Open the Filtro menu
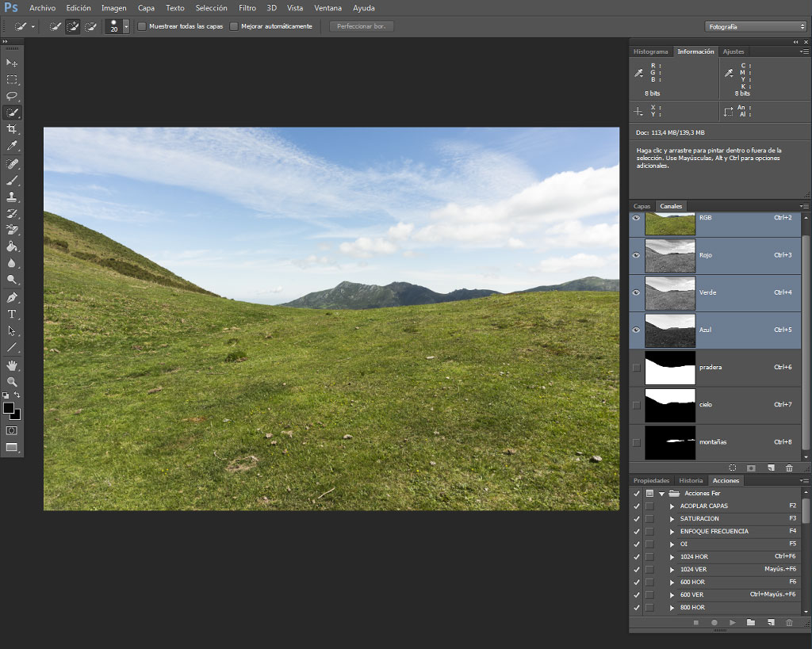 (247, 8)
